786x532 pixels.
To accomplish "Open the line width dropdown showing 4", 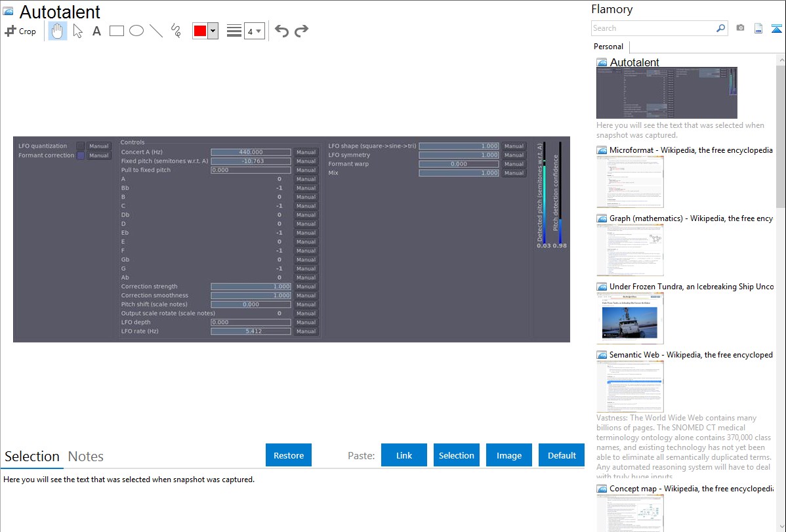I will tap(255, 31).
